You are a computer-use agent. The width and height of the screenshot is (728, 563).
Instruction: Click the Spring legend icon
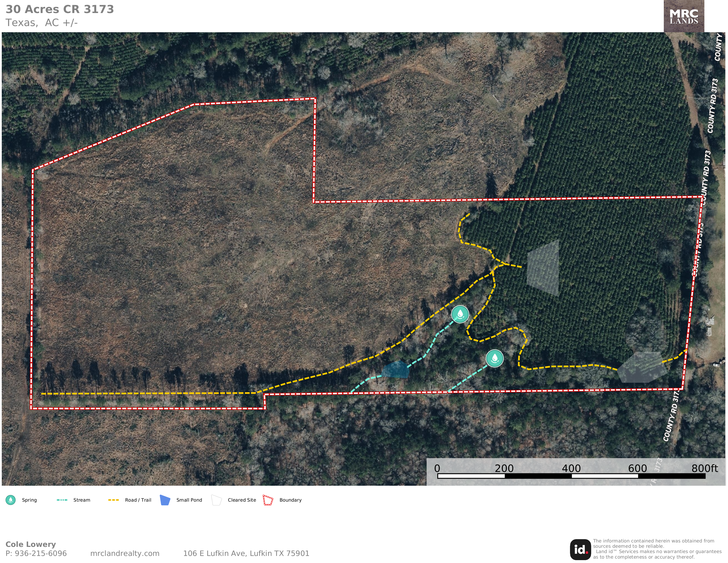pyautogui.click(x=11, y=500)
